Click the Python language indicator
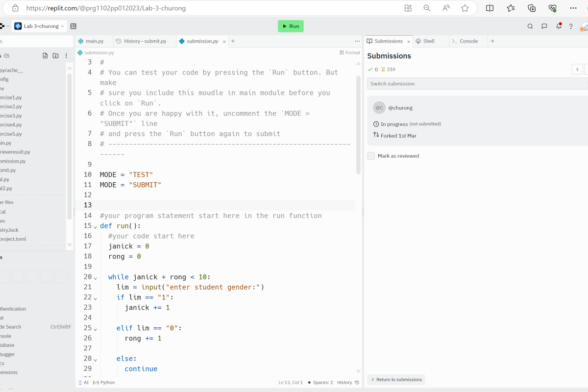The image size is (588, 392). click(104, 382)
